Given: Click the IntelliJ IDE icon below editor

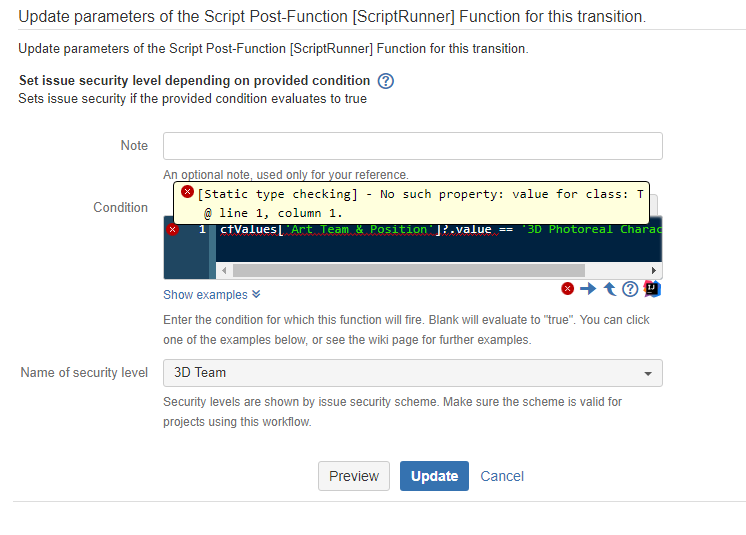Looking at the screenshot, I should (x=652, y=288).
